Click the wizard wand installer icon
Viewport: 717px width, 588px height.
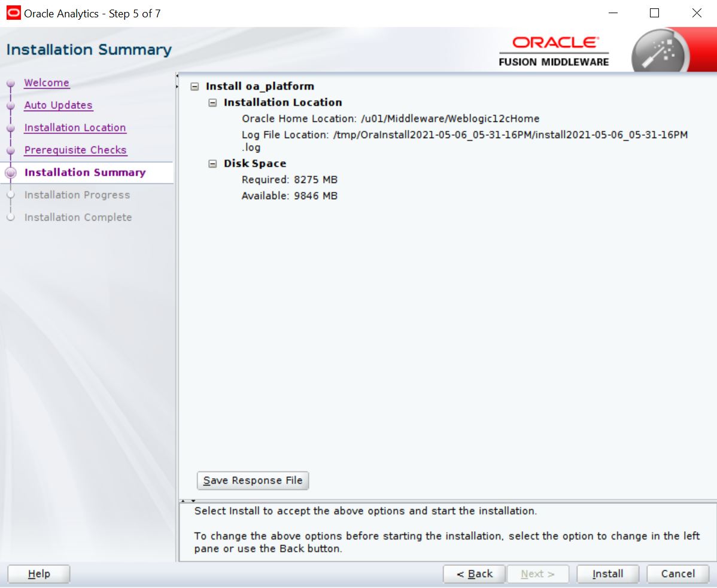(660, 51)
